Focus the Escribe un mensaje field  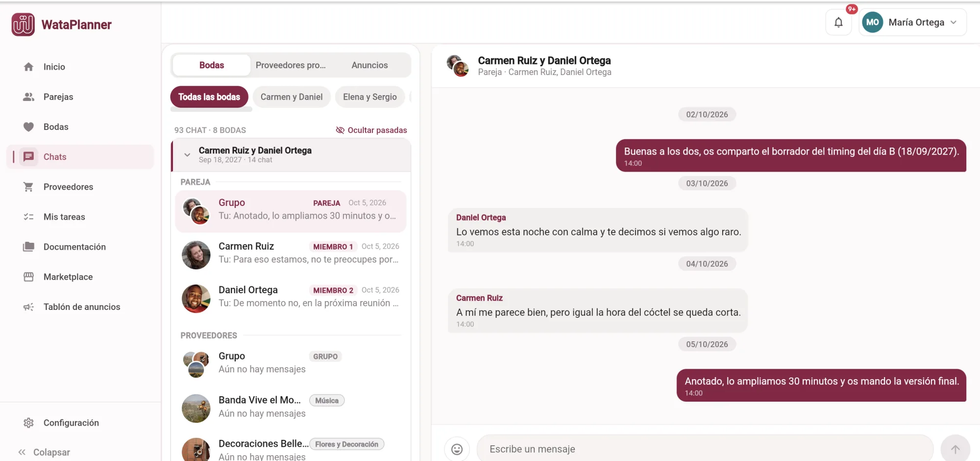(705, 449)
